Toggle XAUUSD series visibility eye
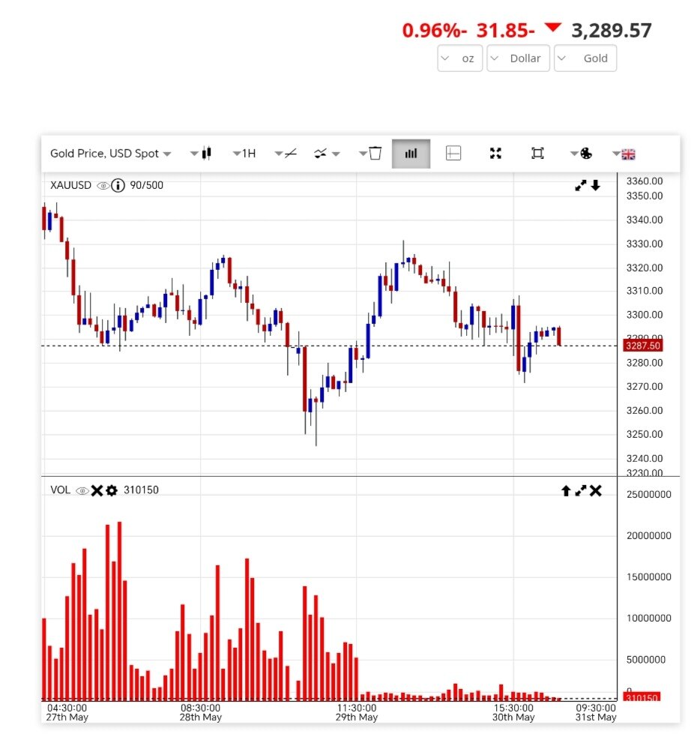Viewport: 700px width, 737px height. (103, 185)
